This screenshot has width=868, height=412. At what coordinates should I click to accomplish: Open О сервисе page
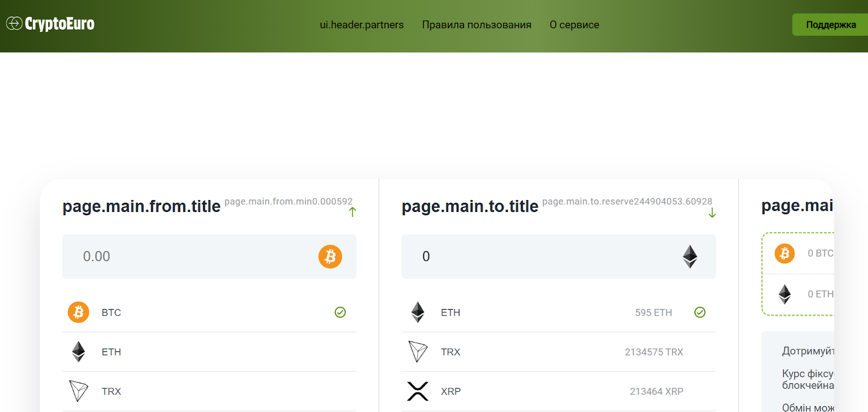coord(575,25)
